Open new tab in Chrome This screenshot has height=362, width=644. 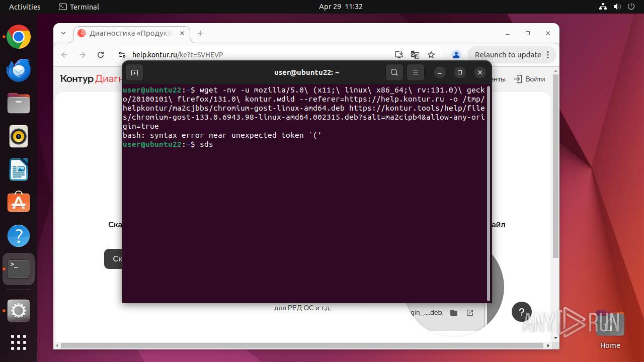tap(200, 33)
